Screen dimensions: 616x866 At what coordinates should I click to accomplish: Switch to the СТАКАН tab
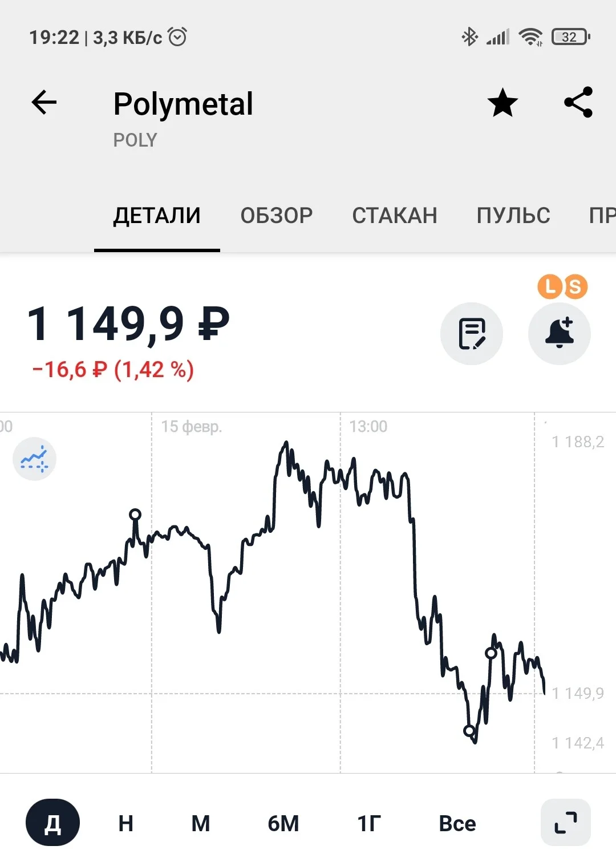pyautogui.click(x=395, y=216)
